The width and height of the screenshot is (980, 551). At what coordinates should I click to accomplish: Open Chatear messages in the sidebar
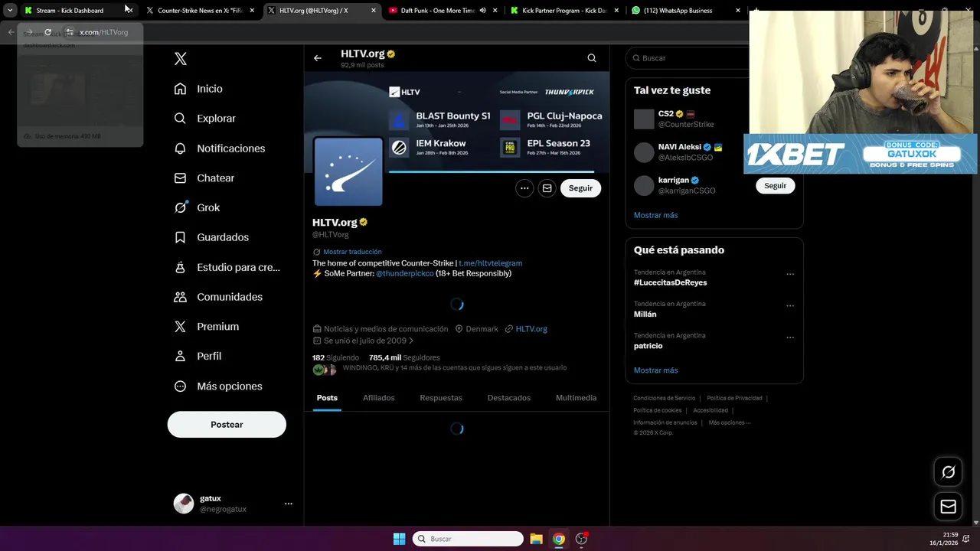coord(204,178)
